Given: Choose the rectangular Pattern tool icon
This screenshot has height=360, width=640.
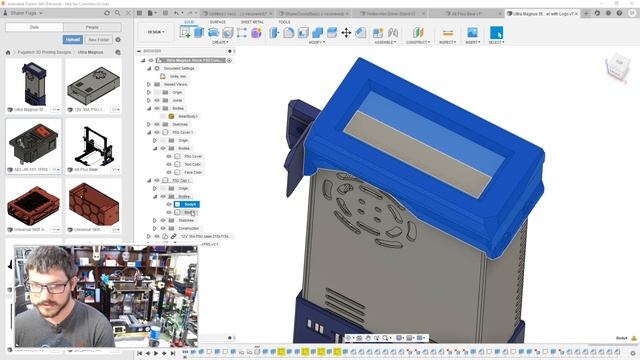Looking at the screenshot, I should click(242, 33).
